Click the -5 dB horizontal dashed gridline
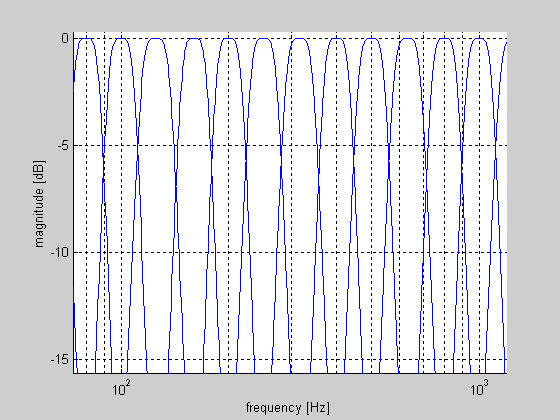 (x=290, y=145)
